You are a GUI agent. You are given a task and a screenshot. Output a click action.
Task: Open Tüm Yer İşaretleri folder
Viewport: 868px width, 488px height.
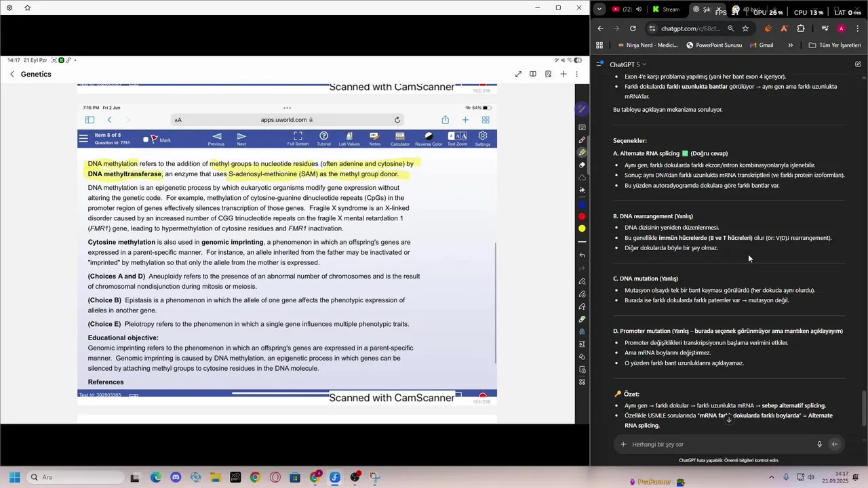click(x=835, y=45)
